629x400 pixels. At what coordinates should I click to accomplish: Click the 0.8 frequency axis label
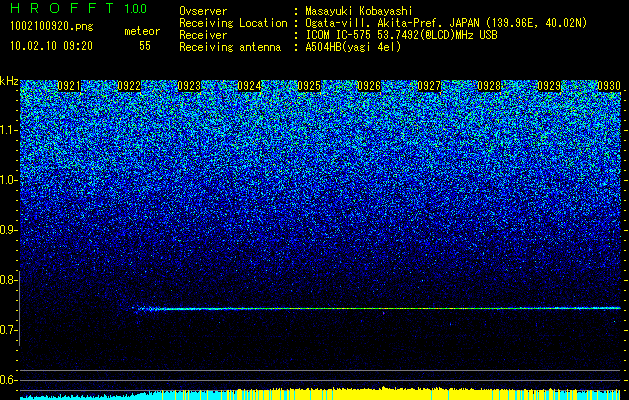(8, 280)
